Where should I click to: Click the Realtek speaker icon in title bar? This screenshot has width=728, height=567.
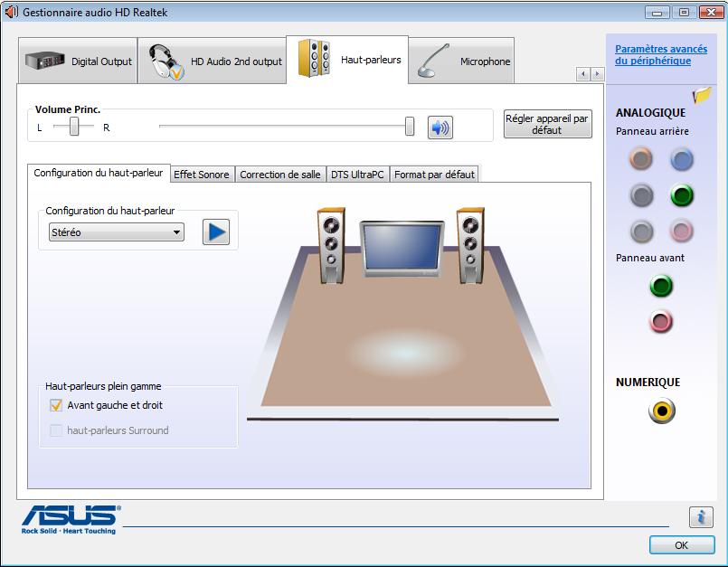point(11,12)
